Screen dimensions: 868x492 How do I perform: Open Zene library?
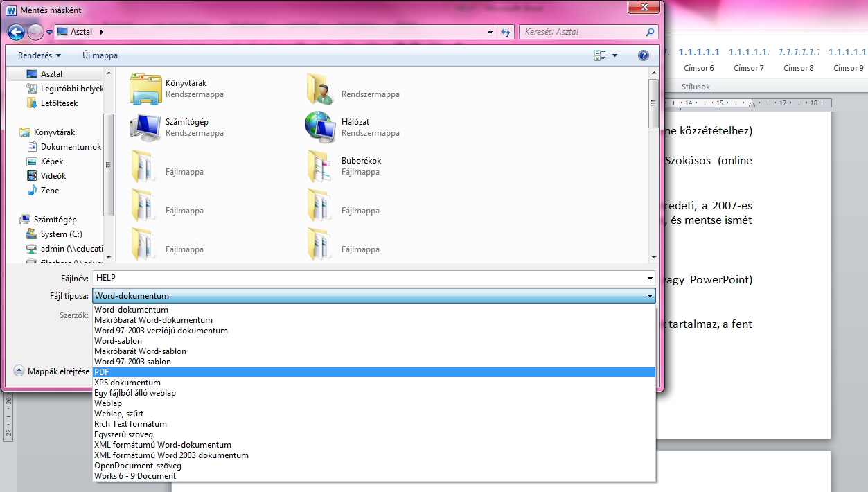tap(43, 191)
